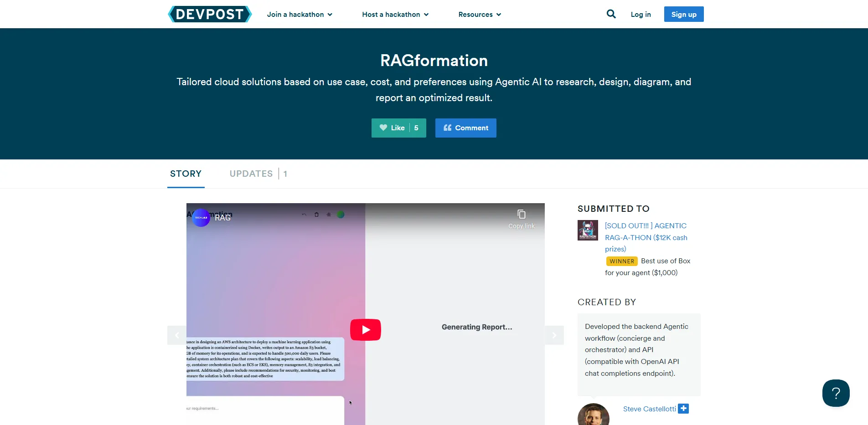Click the like count showing 5
The height and width of the screenshot is (425, 868).
(416, 128)
